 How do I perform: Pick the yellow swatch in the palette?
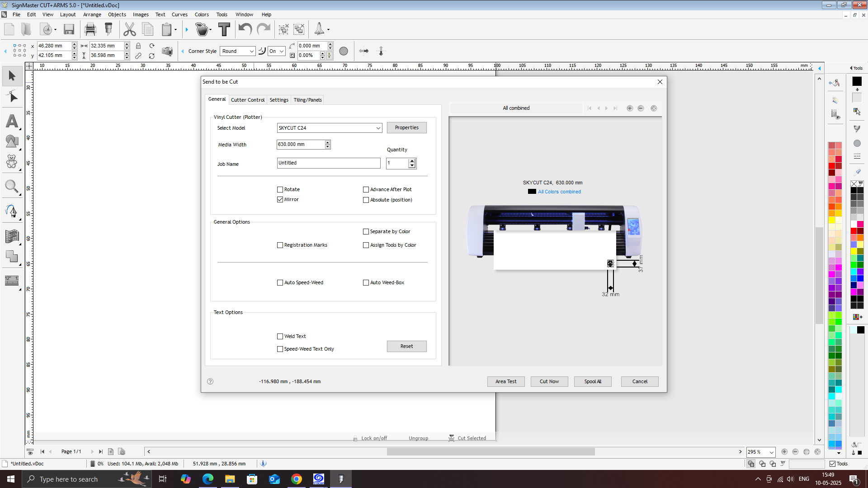coord(832,220)
